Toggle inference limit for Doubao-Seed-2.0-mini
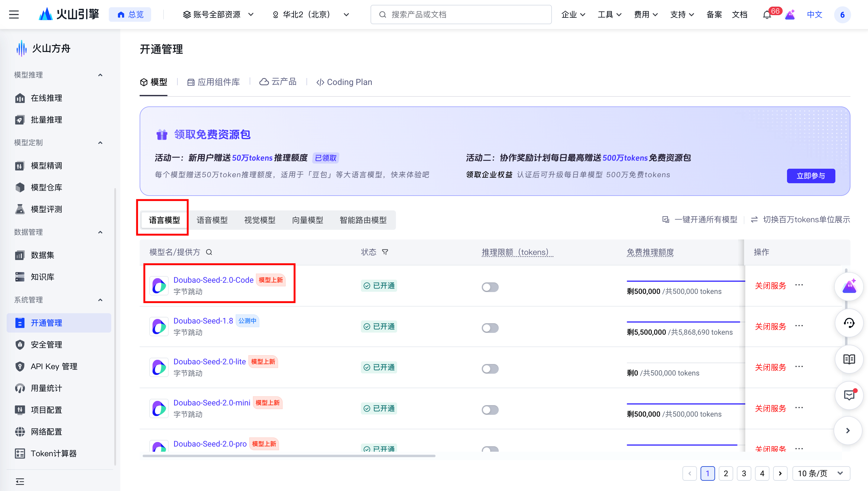Image resolution: width=868 pixels, height=491 pixels. (x=490, y=410)
